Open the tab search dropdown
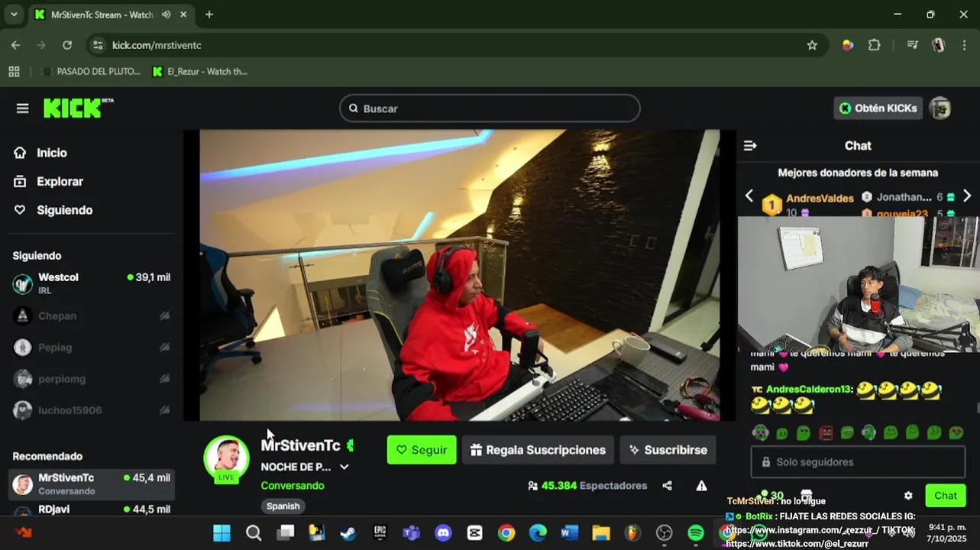Image resolution: width=980 pixels, height=550 pixels. coord(14,15)
